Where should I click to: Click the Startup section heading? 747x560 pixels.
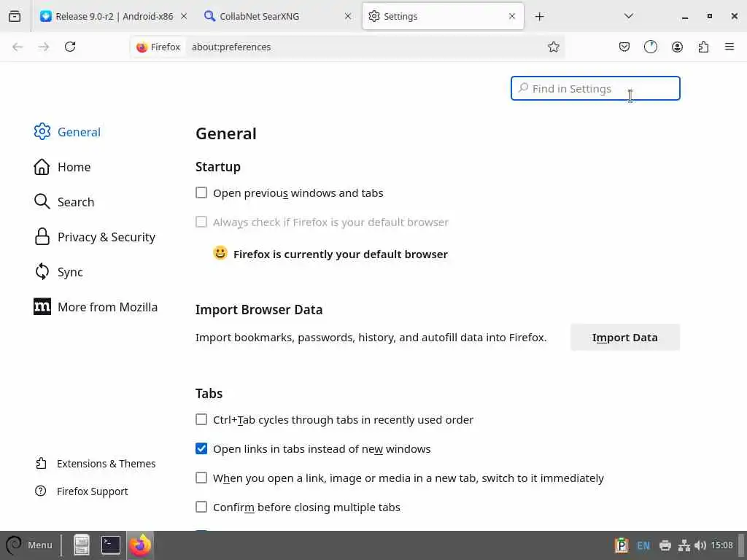217,167
